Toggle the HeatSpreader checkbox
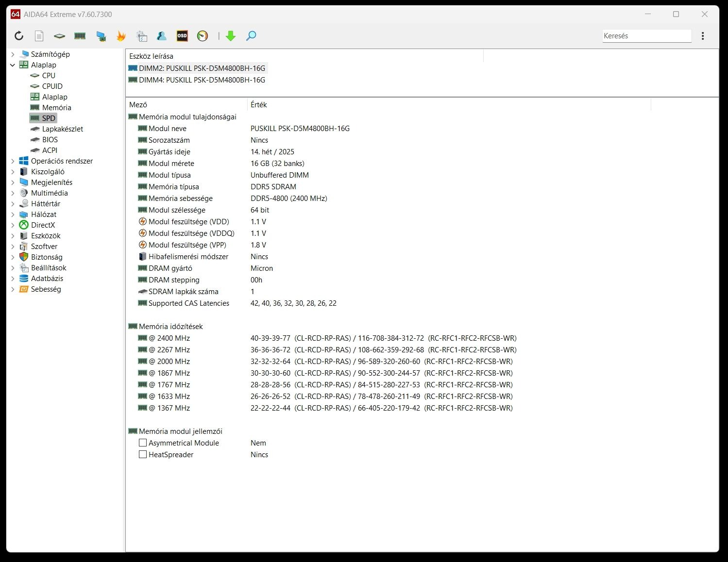This screenshot has width=728, height=562. pyautogui.click(x=143, y=455)
